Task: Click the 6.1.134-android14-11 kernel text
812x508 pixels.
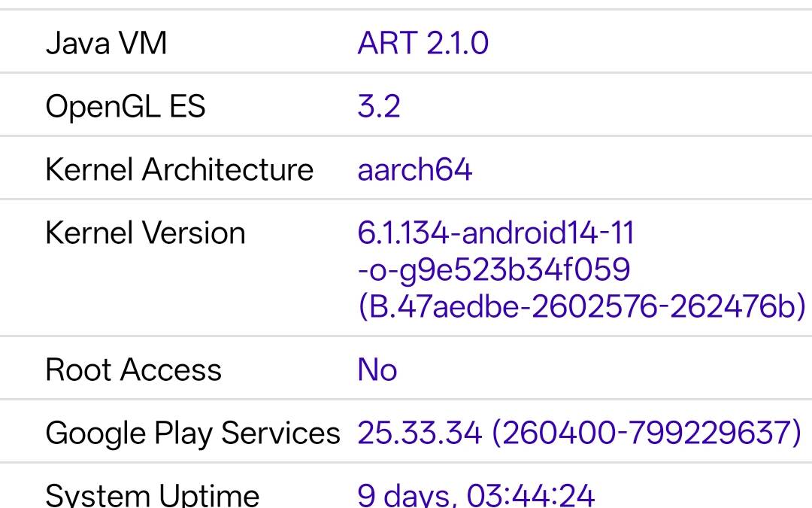Action: (x=496, y=233)
